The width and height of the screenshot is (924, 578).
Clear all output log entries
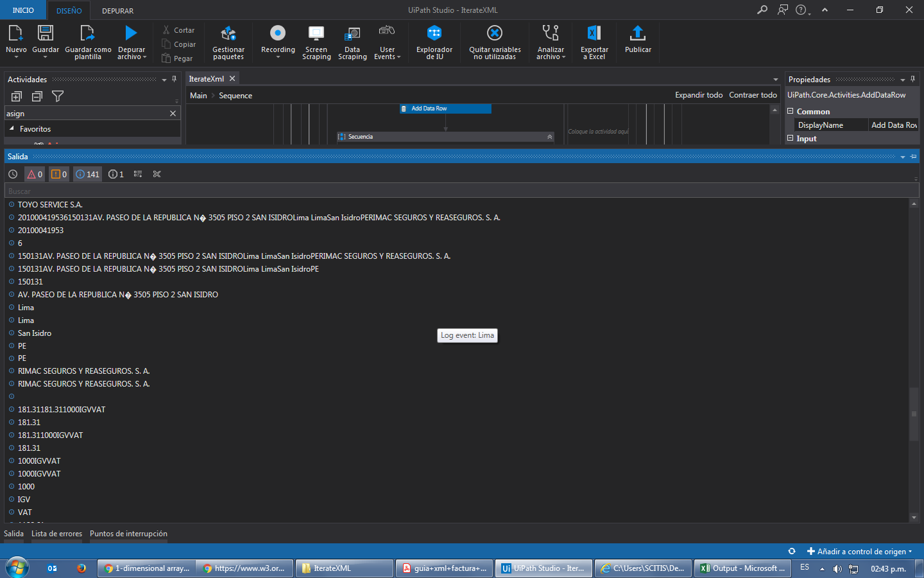[x=157, y=174]
